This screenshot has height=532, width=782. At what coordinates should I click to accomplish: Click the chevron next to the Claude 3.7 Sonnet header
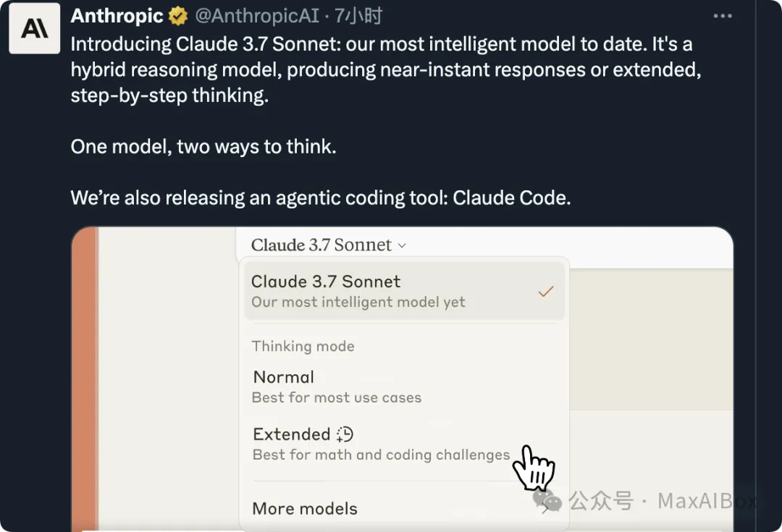(402, 245)
